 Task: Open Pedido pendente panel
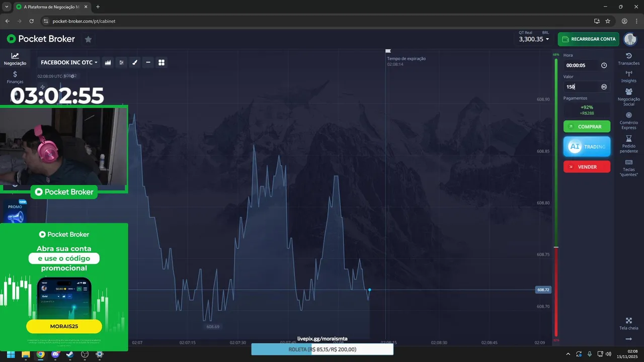point(628,144)
